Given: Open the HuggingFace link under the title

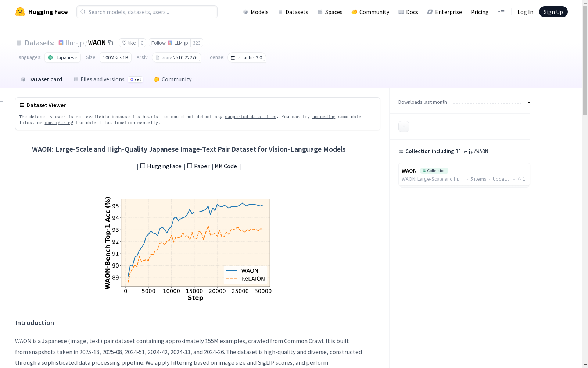Looking at the screenshot, I should click(x=161, y=166).
